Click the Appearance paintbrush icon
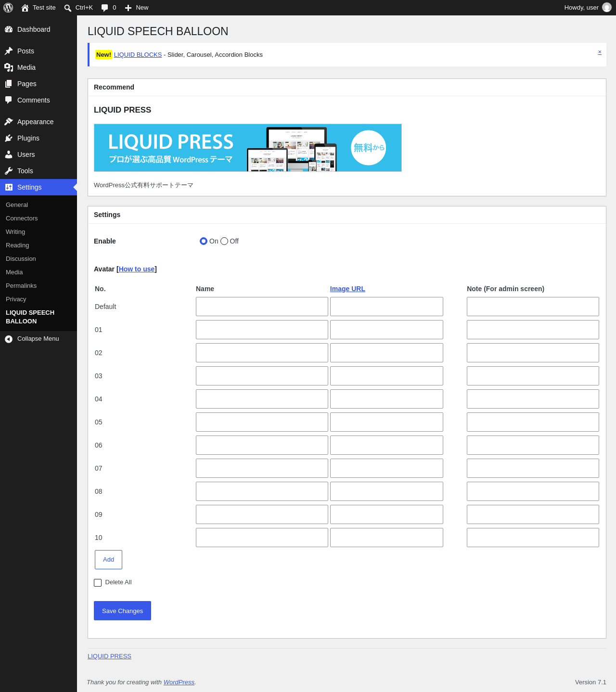 9,122
